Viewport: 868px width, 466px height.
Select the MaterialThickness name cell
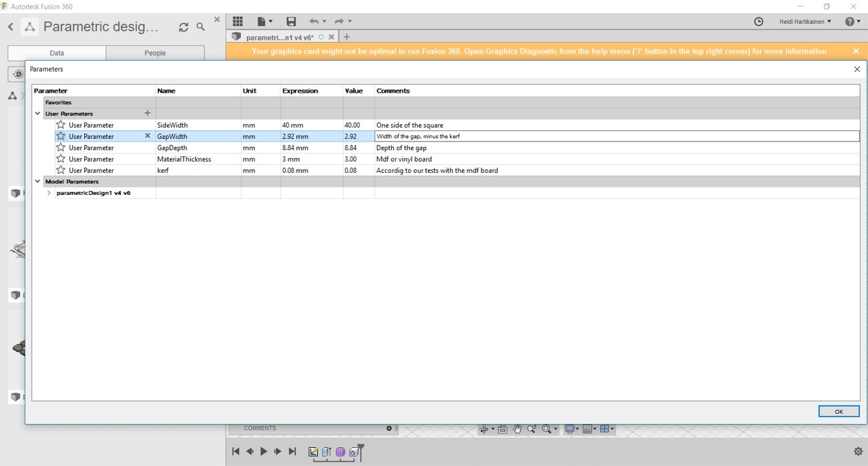(x=198, y=159)
